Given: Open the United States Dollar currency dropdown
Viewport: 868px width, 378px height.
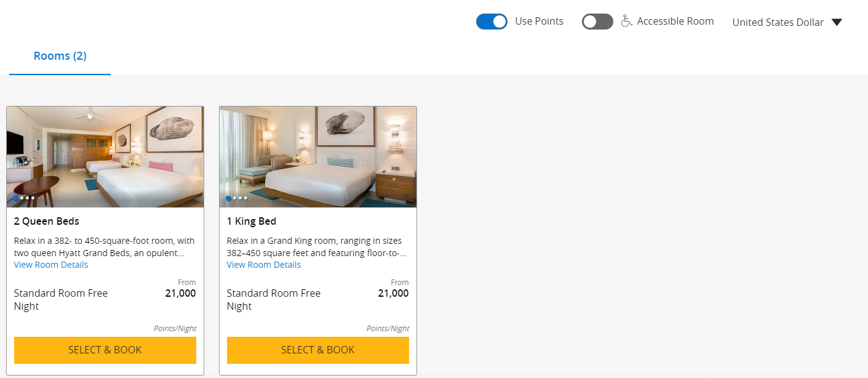Looking at the screenshot, I should click(x=778, y=22).
